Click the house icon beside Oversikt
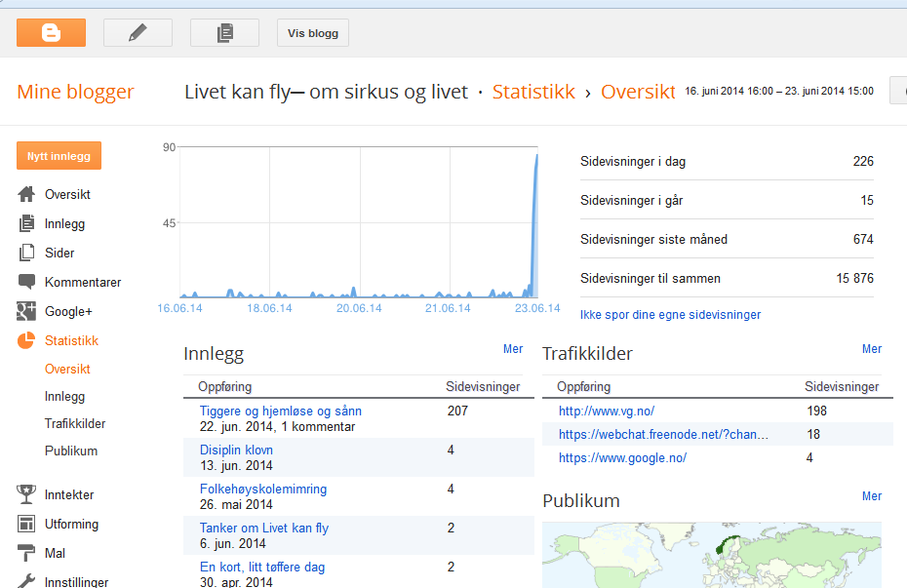Viewport: 907px width, 588px height. tap(27, 195)
